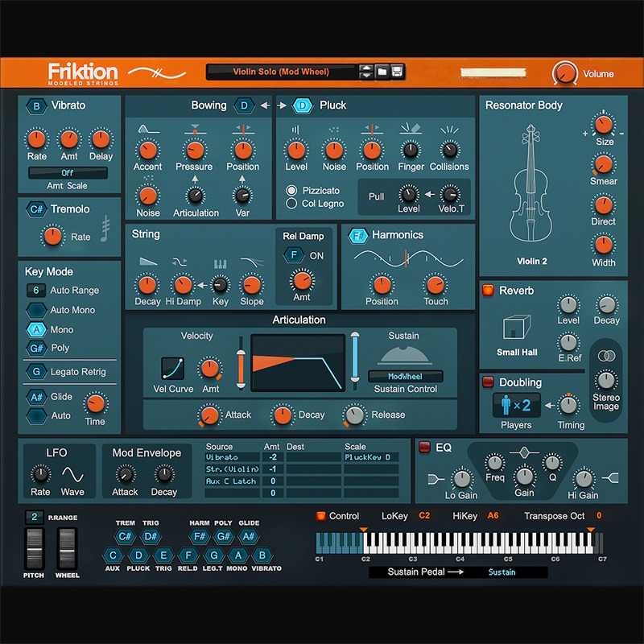Click the A MONO hexagon keyswitch
644x644 pixels.
237,555
